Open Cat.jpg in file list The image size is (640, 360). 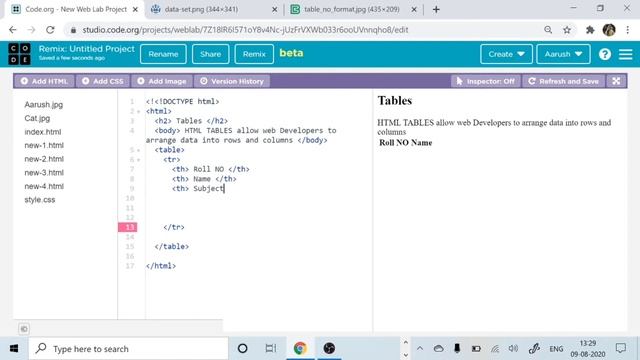point(37,118)
